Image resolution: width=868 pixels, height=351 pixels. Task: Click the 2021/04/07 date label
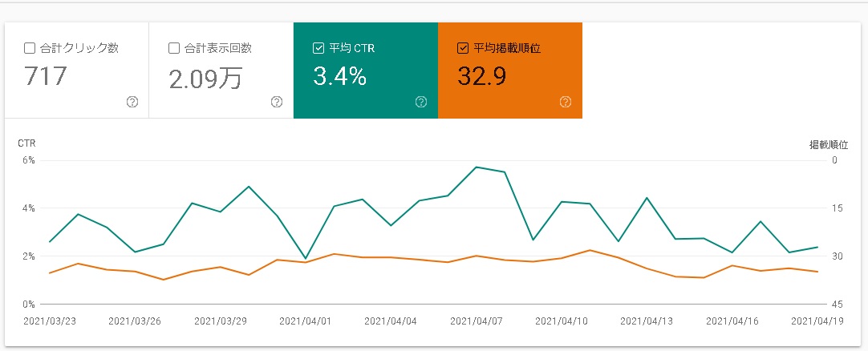477,321
